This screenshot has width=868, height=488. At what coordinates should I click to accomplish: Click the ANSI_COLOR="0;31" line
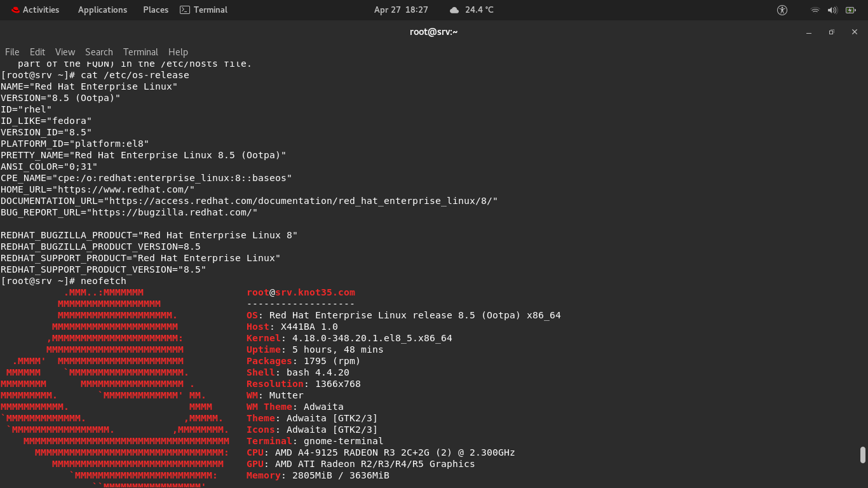pyautogui.click(x=50, y=166)
